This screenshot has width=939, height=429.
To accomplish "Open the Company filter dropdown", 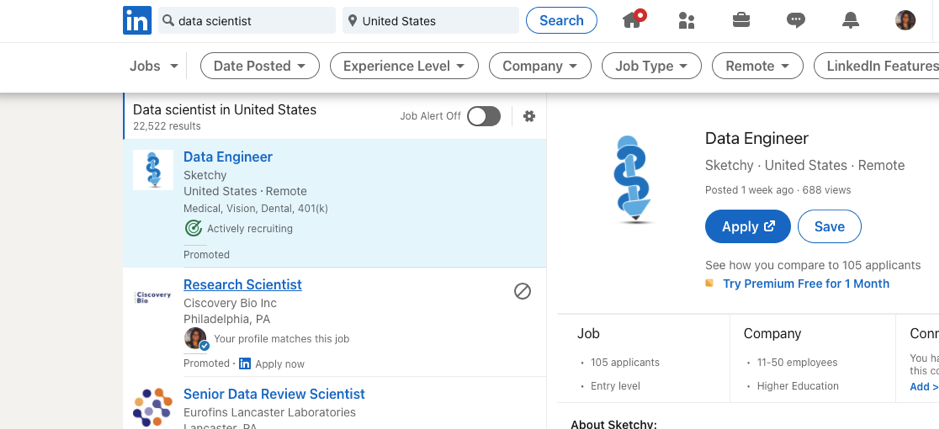I will tap(540, 66).
